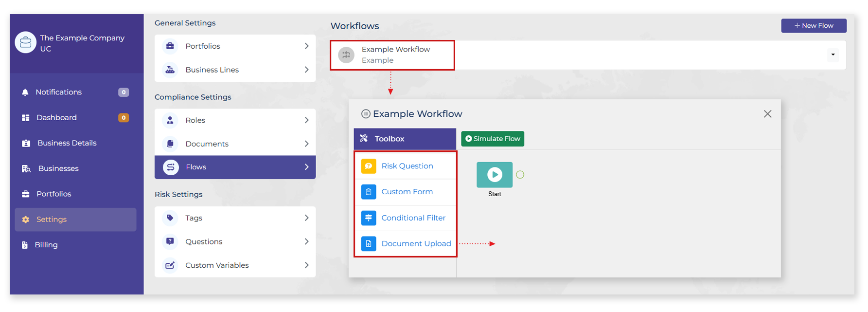
Task: Click the Business Lines icon
Action: point(170,70)
